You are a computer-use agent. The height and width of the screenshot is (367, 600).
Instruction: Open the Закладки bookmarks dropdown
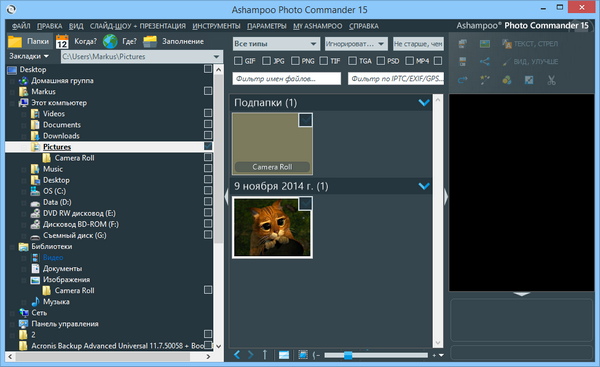(29, 56)
